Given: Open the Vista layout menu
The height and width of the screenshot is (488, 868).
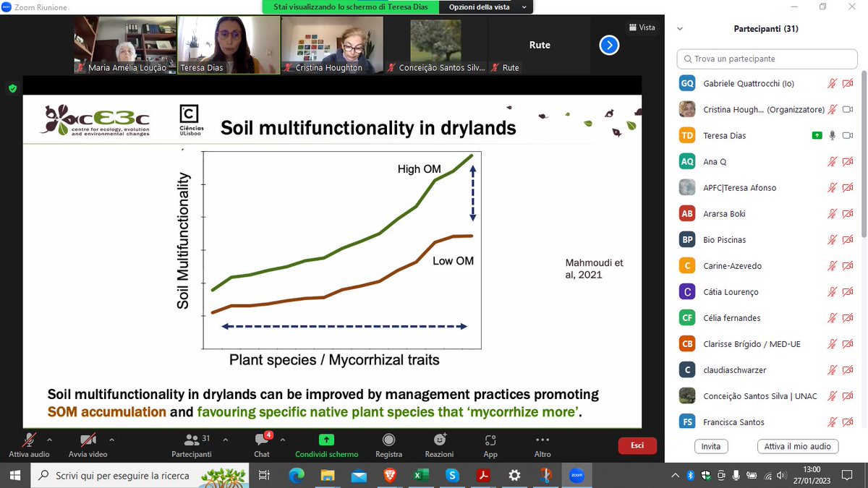Looking at the screenshot, I should (x=642, y=27).
